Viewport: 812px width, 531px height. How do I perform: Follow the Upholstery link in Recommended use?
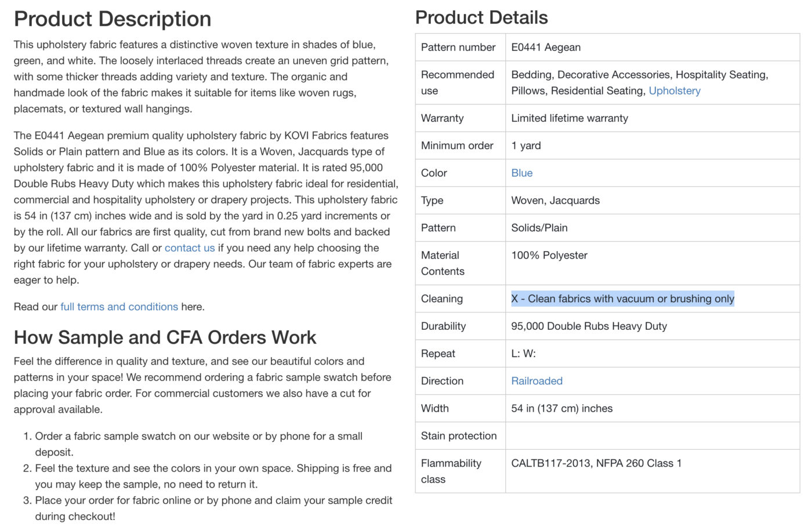674,91
